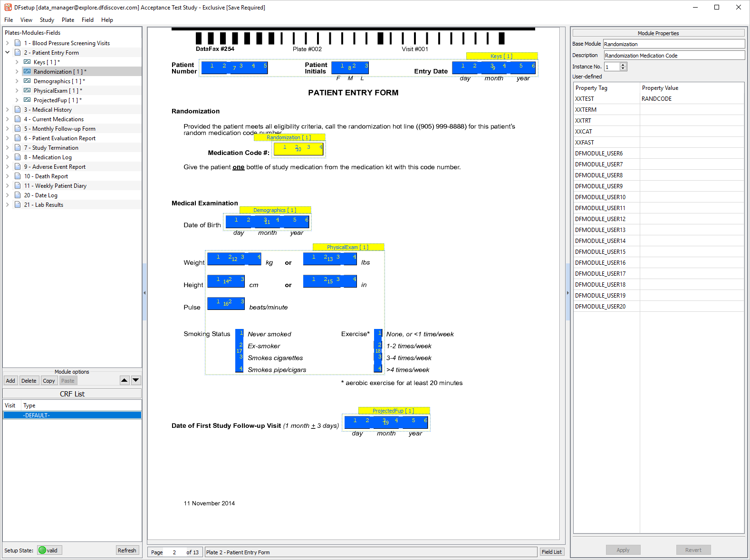Click the module icon beside Demographics
The image size is (750, 560).
(27, 81)
